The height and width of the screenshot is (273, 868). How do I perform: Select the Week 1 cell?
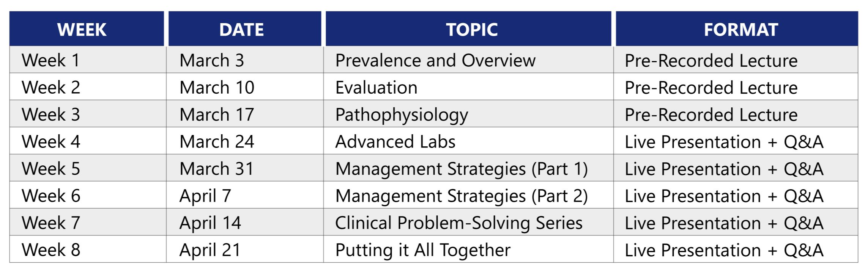point(88,60)
